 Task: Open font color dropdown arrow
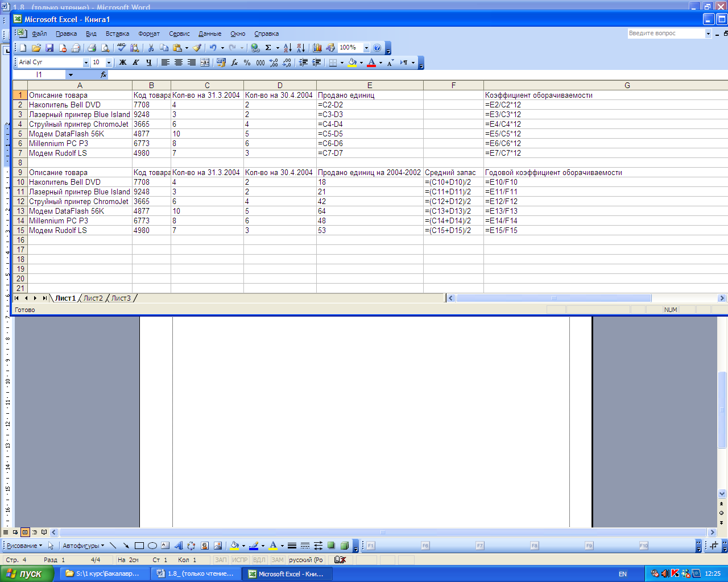coord(380,63)
